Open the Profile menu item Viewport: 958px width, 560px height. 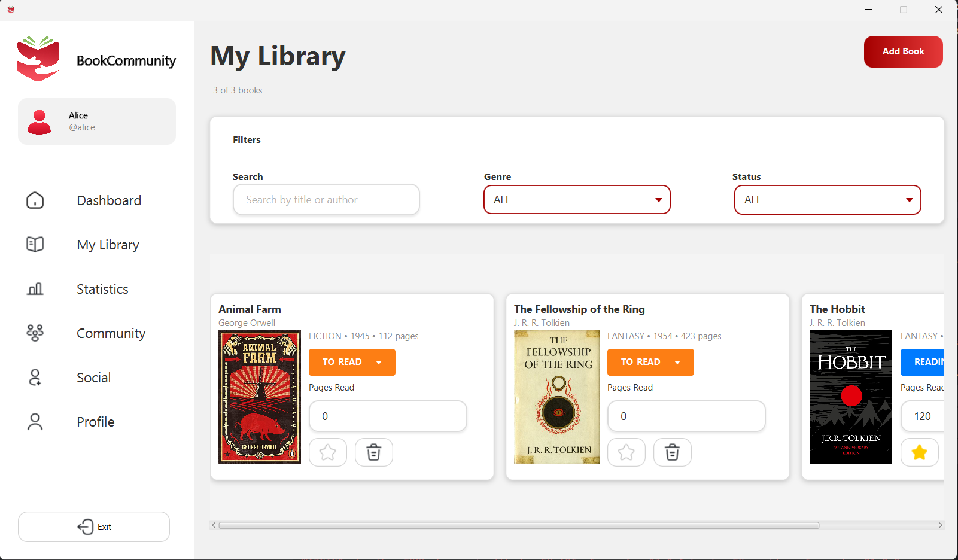click(95, 422)
